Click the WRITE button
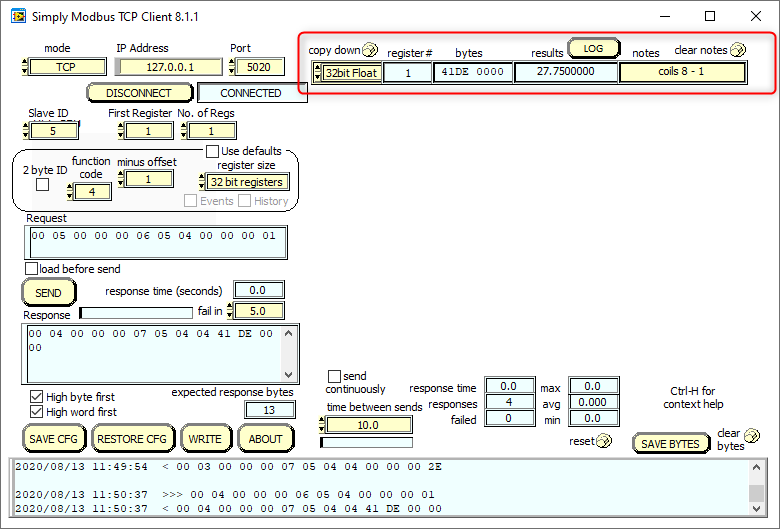This screenshot has width=780, height=529. pos(206,438)
